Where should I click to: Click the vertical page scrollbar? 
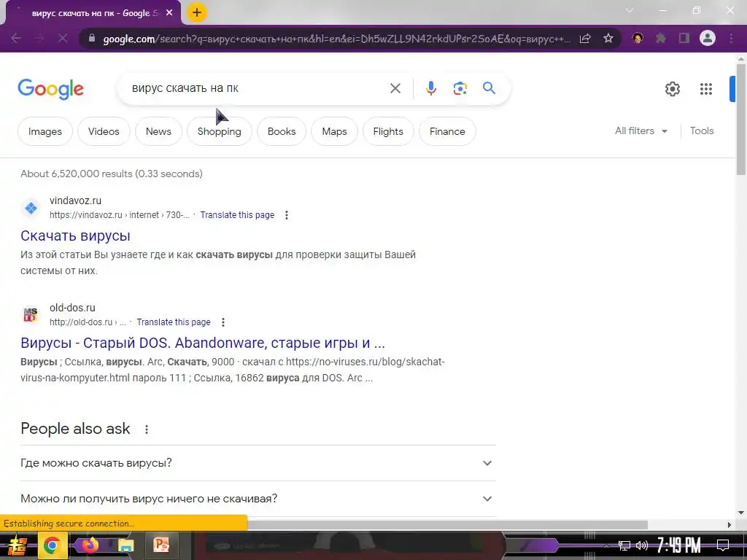[x=741, y=119]
